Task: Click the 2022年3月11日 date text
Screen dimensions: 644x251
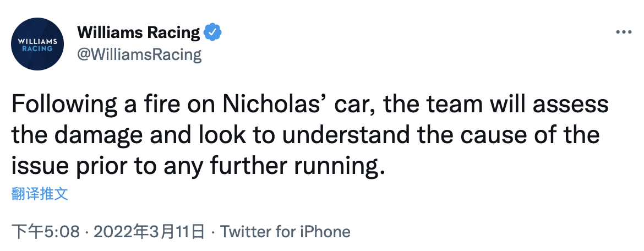Action: [x=149, y=231]
